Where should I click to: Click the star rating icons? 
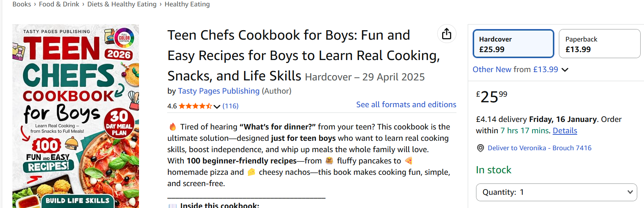[195, 106]
